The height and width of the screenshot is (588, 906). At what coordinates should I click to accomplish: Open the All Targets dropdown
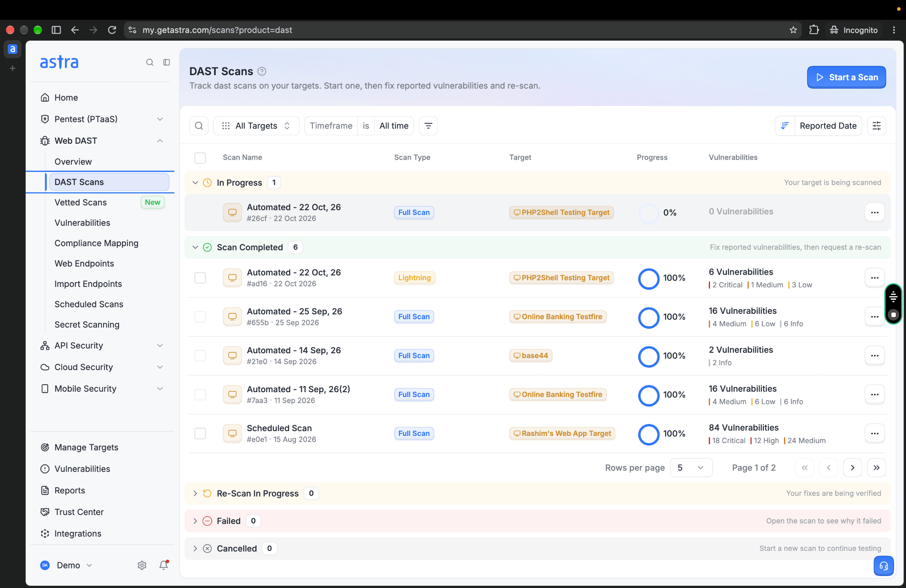pyautogui.click(x=256, y=126)
